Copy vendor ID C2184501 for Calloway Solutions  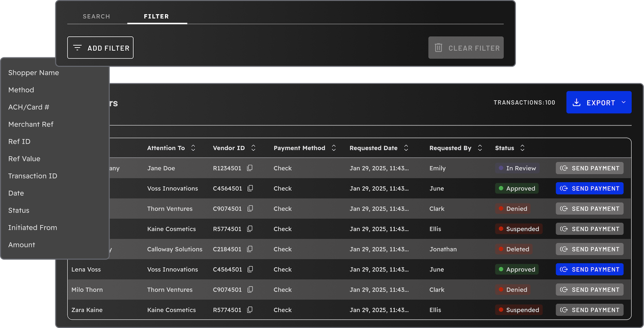click(250, 249)
